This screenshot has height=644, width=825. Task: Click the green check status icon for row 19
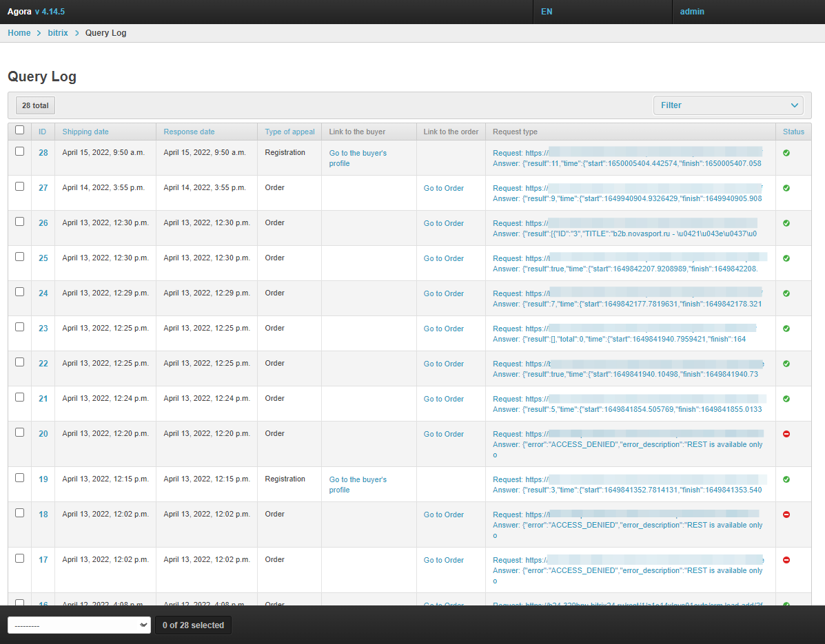(786, 479)
